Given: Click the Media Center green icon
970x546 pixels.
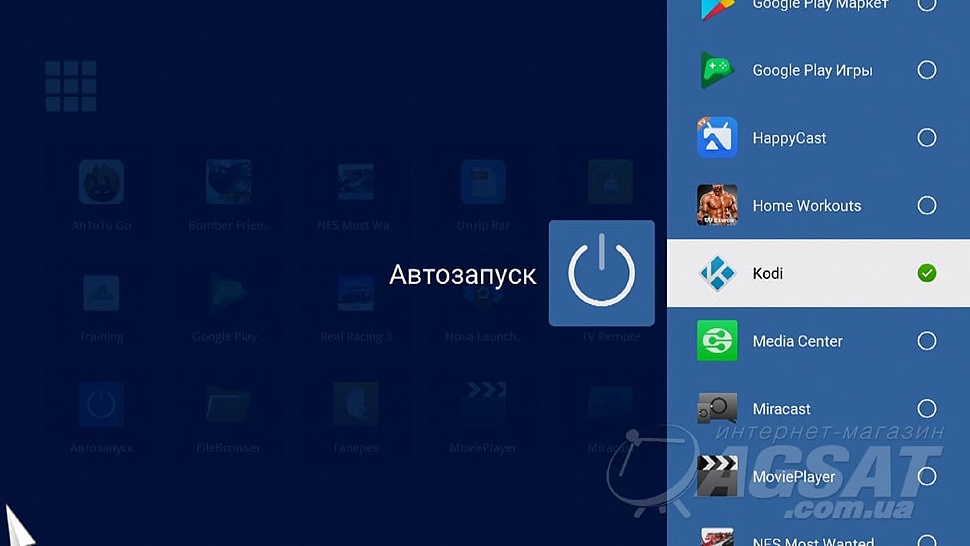Looking at the screenshot, I should tap(717, 341).
